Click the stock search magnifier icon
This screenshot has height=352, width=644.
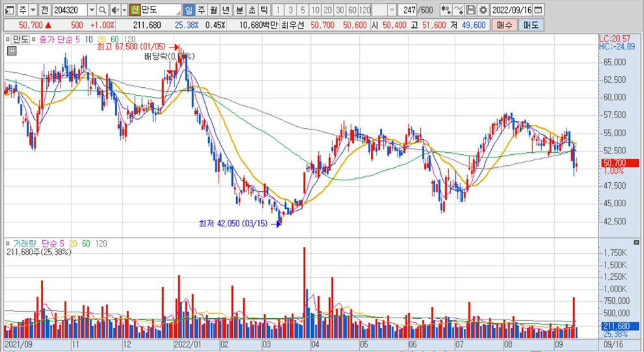[x=103, y=10]
